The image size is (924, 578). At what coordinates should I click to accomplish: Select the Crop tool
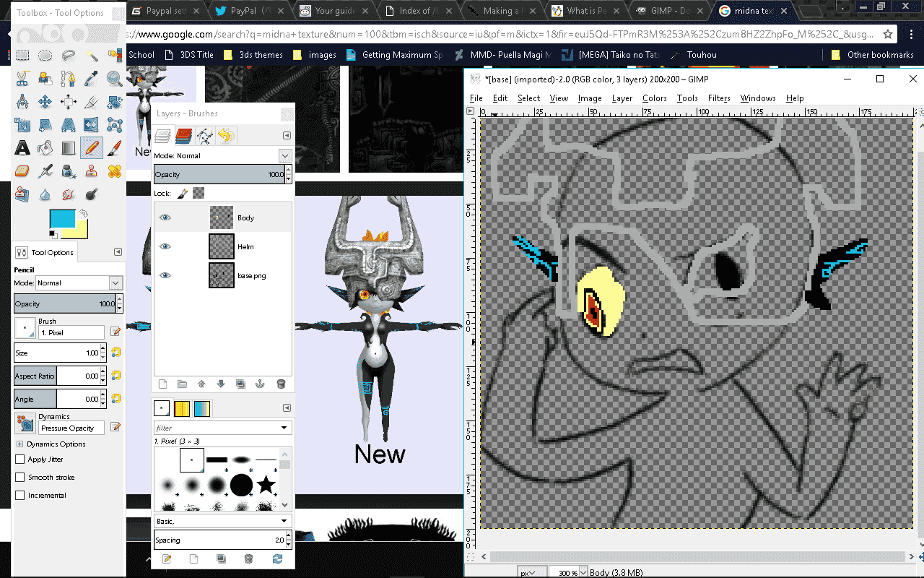[x=92, y=102]
